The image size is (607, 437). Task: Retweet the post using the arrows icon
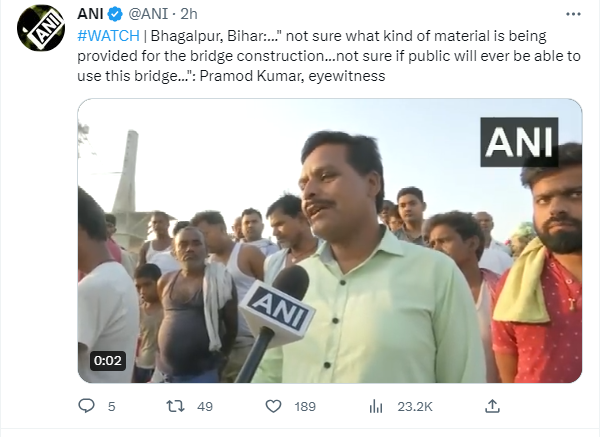point(176,406)
